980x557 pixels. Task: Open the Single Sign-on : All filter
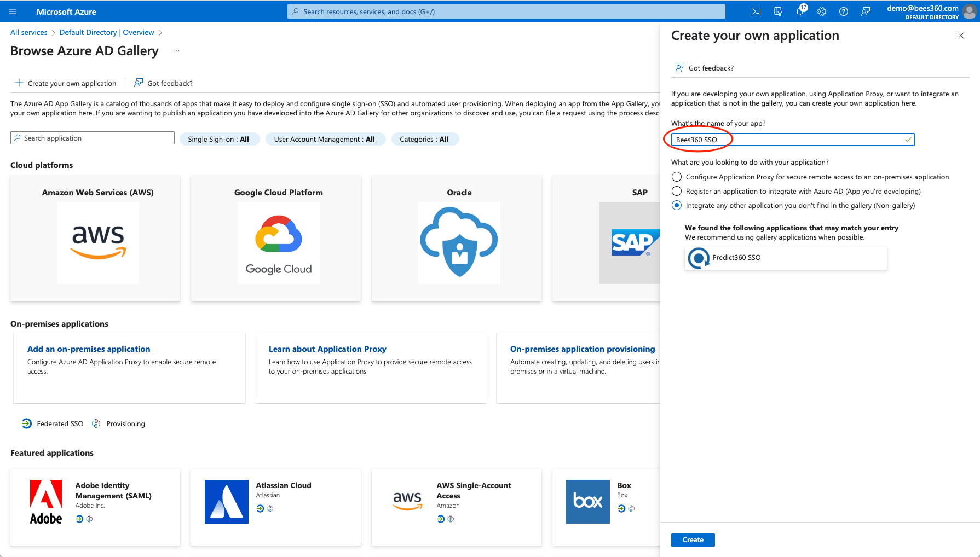pos(219,139)
